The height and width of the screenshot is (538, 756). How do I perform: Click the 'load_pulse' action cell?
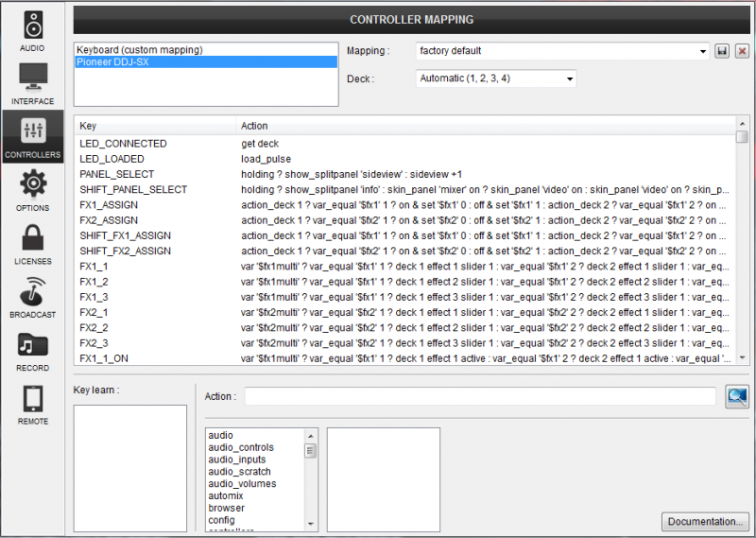(x=266, y=159)
